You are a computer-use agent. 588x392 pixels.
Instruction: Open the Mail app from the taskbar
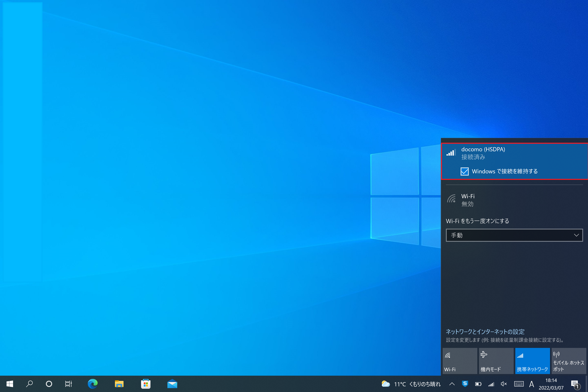(x=172, y=384)
